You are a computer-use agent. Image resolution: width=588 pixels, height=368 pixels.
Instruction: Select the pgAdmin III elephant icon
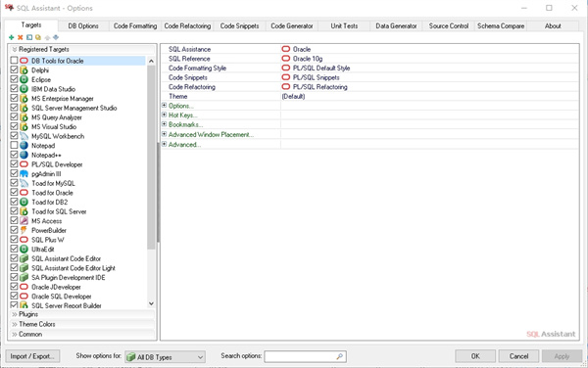point(24,173)
